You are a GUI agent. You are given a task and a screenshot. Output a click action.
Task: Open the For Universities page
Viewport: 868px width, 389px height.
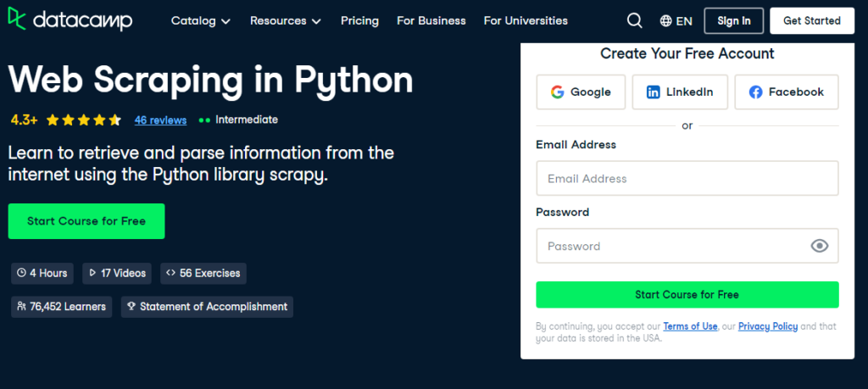coord(526,21)
